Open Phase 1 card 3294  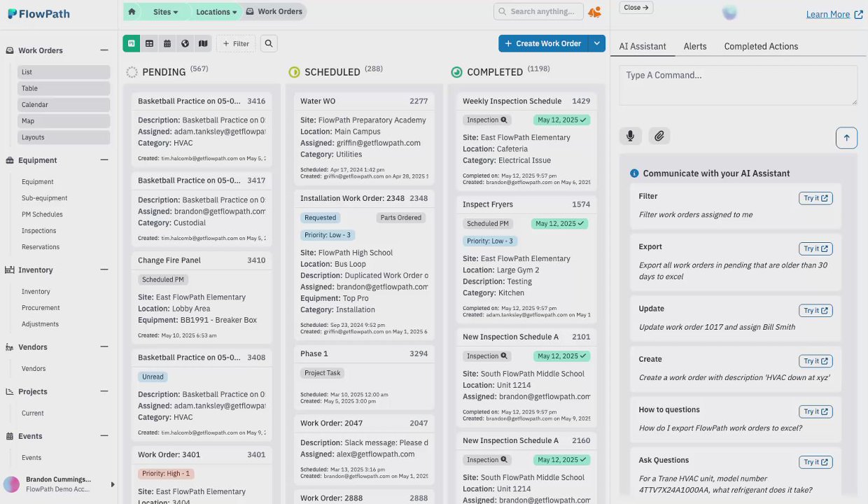364,378
